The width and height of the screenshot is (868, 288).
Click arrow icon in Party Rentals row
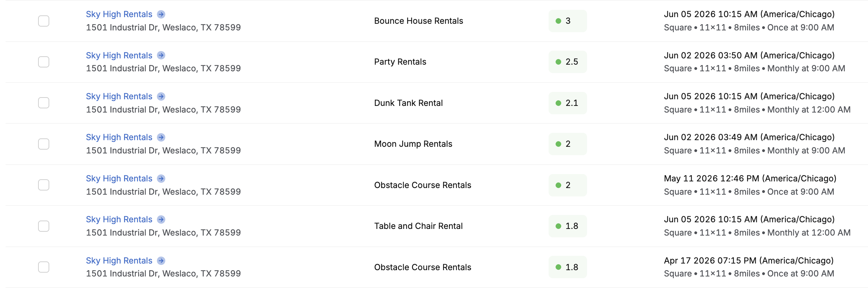pos(161,55)
